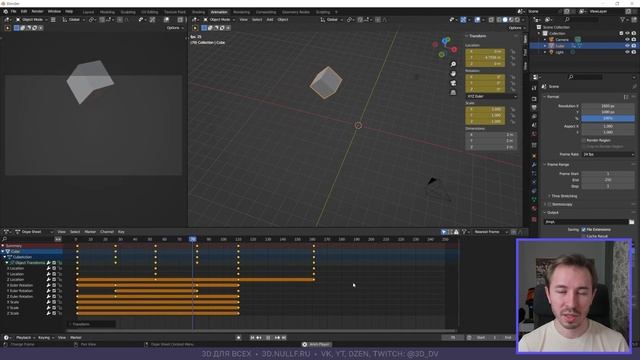Jump to next keyframe button

tap(277, 338)
